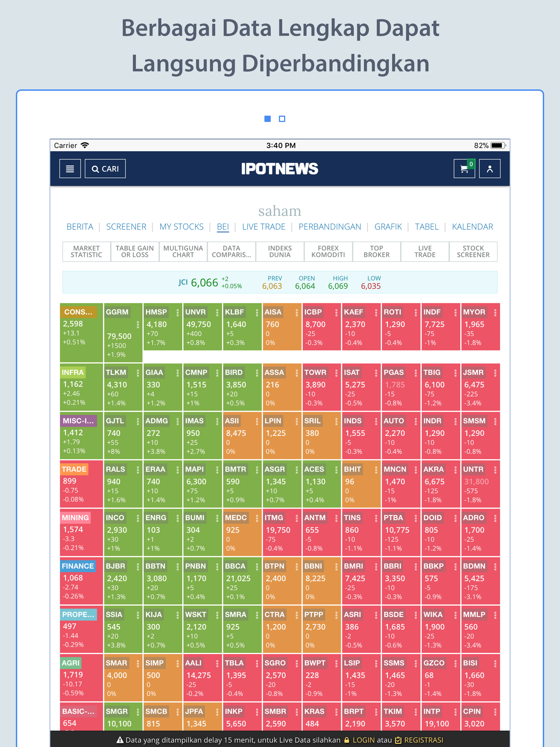Open ICBP tile three-dot menu
The image size is (560, 747).
tap(336, 313)
